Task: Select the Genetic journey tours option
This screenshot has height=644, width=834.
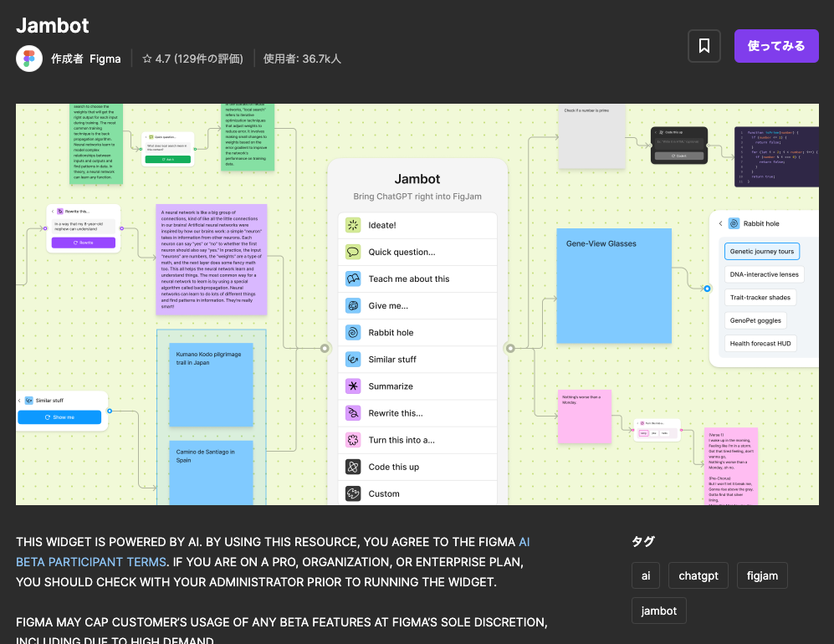Action: coord(761,251)
